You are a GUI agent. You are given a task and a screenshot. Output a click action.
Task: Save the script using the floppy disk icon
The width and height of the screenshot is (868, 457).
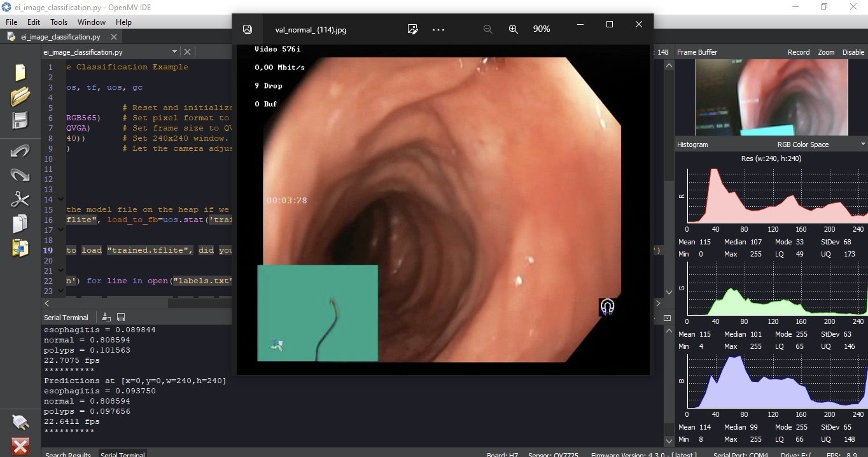click(20, 120)
